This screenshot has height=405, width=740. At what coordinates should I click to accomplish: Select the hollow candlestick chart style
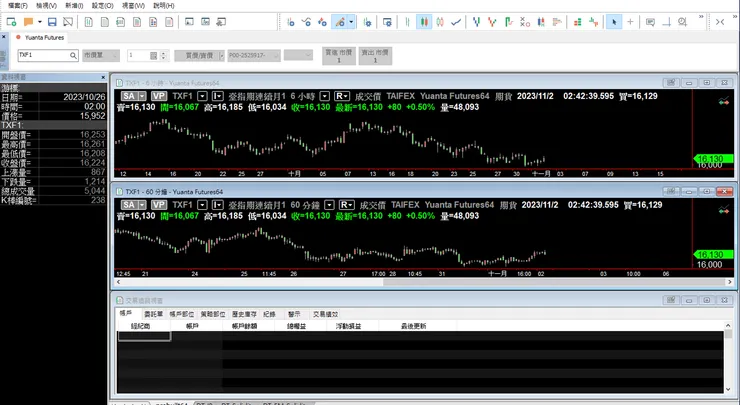click(x=440, y=22)
